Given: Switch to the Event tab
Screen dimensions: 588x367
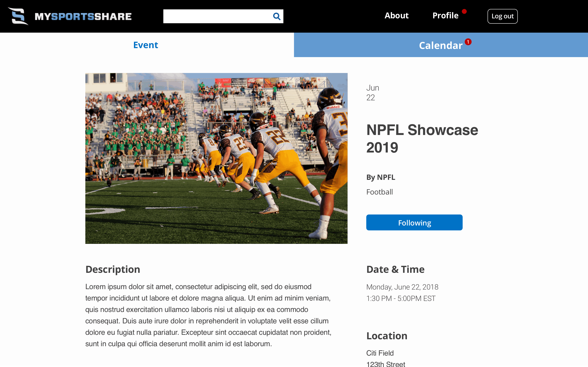Looking at the screenshot, I should (x=146, y=45).
